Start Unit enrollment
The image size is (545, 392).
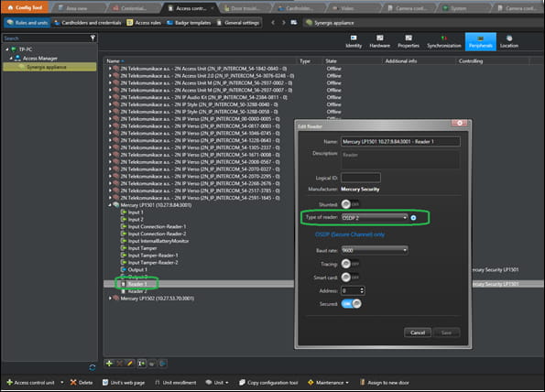(175, 383)
